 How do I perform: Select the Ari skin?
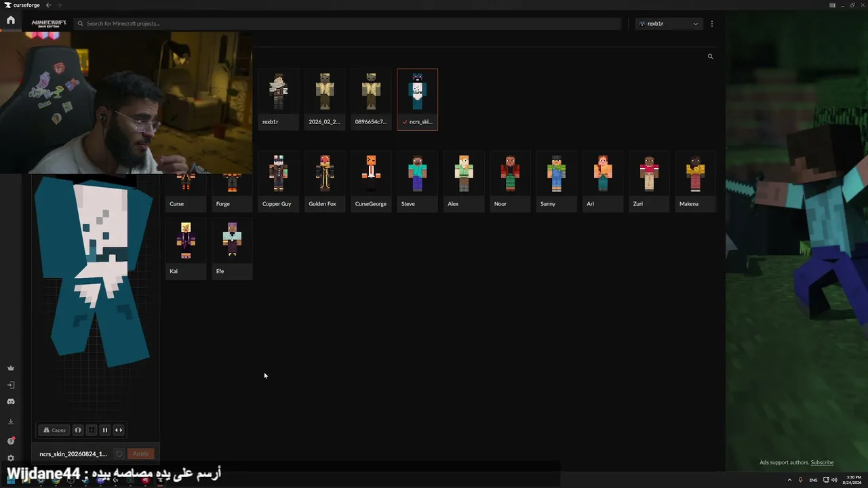click(x=603, y=182)
